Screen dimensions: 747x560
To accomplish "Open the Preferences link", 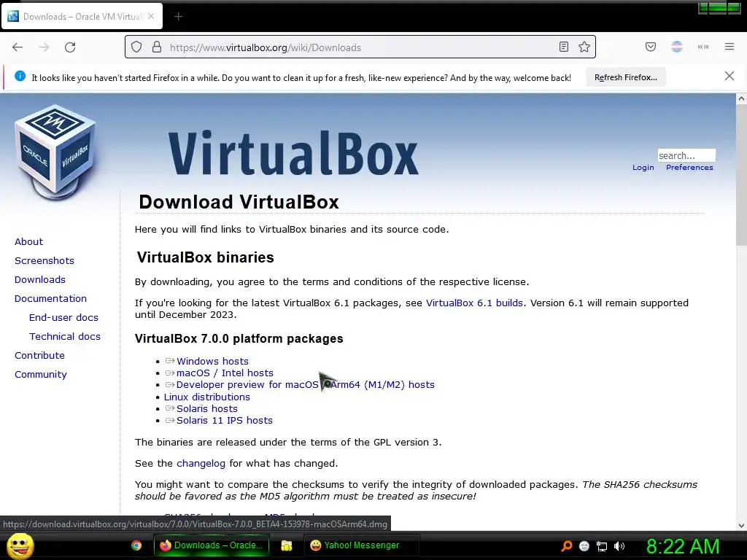I will [689, 168].
